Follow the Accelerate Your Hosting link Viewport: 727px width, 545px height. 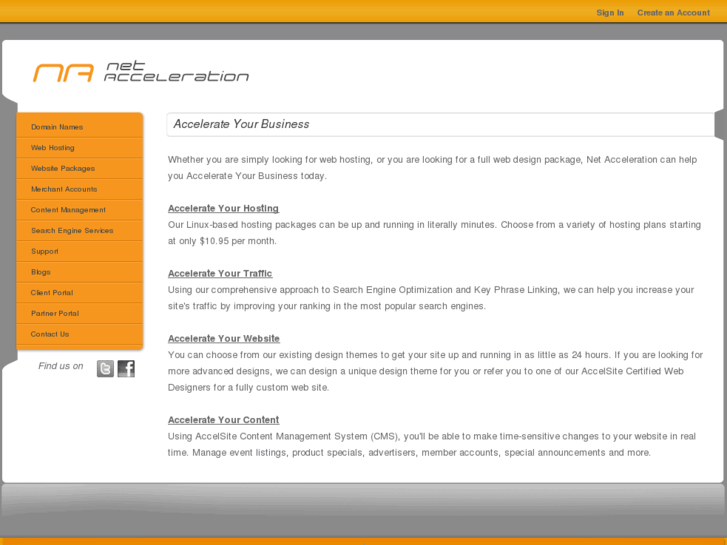pyautogui.click(x=223, y=208)
